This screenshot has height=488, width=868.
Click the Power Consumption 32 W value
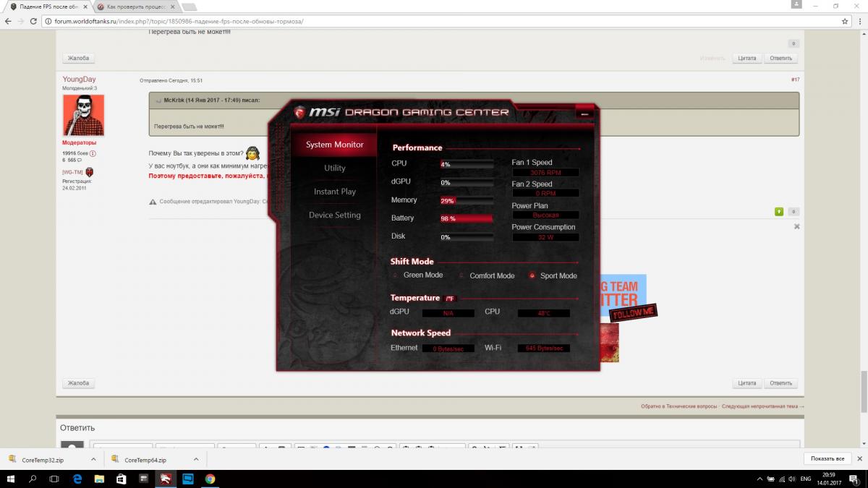545,236
